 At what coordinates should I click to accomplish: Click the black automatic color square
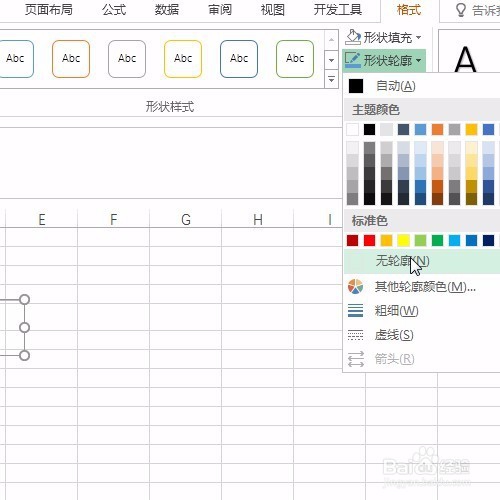tap(356, 86)
